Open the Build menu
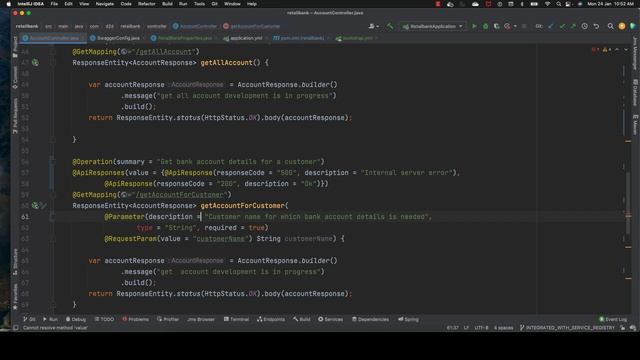 pos(167,4)
